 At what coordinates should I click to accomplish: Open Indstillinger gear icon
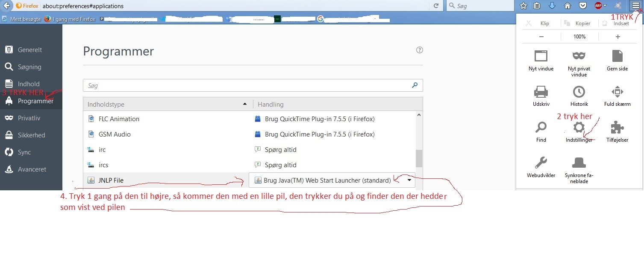click(x=579, y=127)
